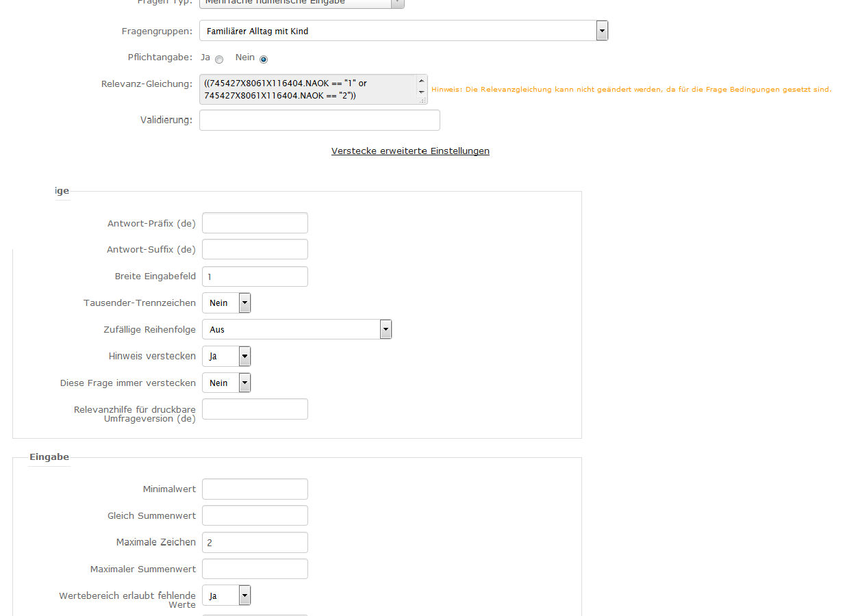Open the Fragengruppen dropdown
The width and height of the screenshot is (845, 616).
coord(403,31)
